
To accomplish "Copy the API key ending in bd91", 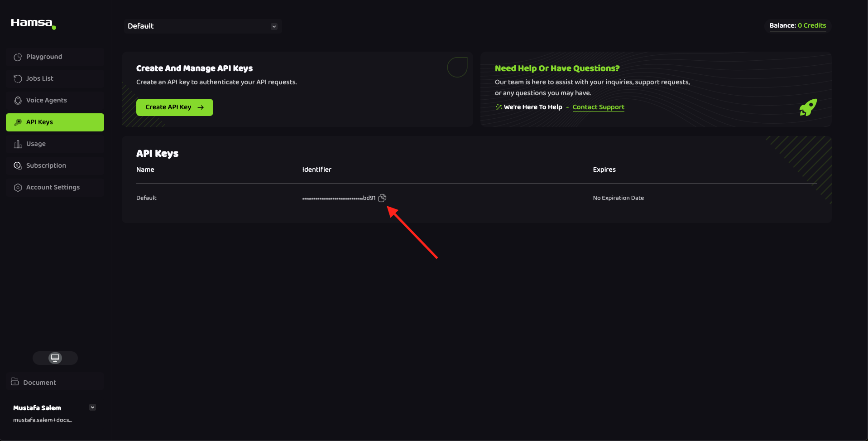I will point(382,198).
